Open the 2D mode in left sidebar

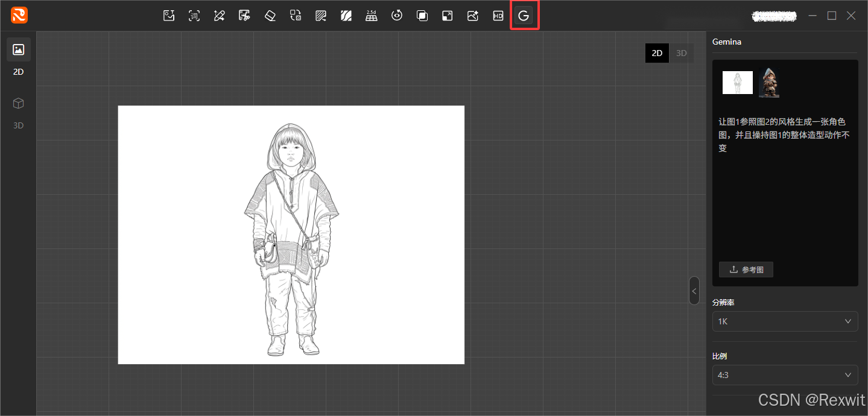(19, 50)
